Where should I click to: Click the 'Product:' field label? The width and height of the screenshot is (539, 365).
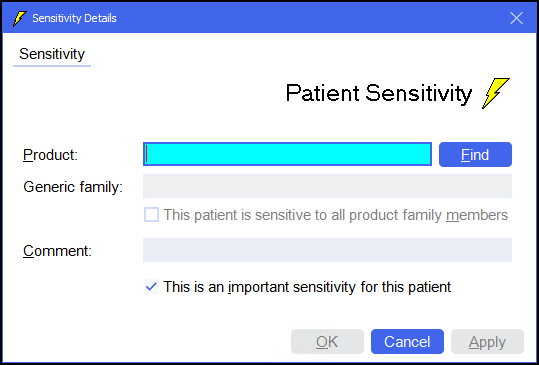click(x=51, y=155)
